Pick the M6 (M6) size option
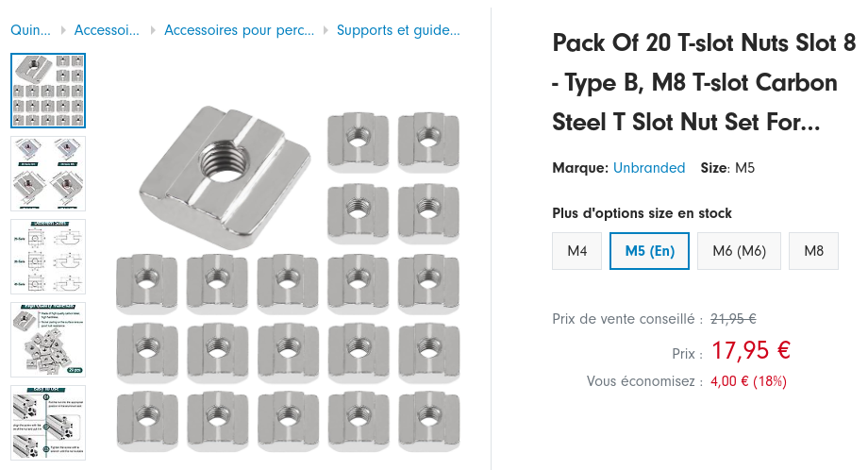The width and height of the screenshot is (868, 470). (739, 251)
